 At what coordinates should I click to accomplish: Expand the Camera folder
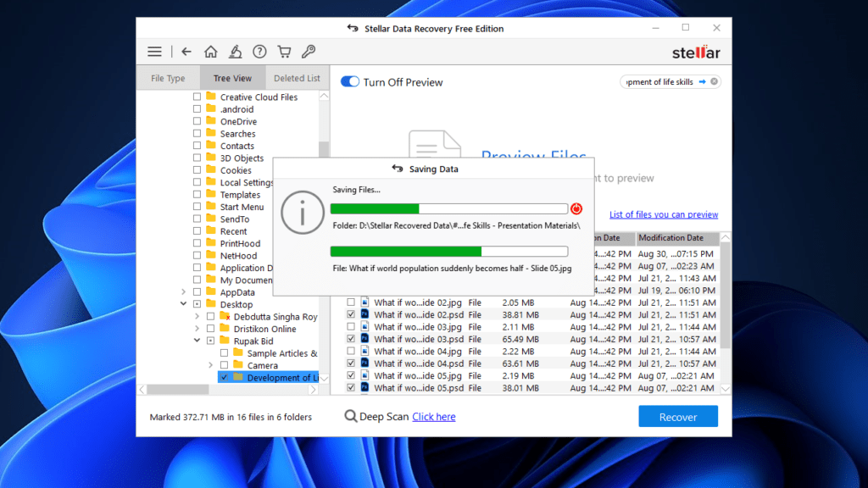[210, 365]
